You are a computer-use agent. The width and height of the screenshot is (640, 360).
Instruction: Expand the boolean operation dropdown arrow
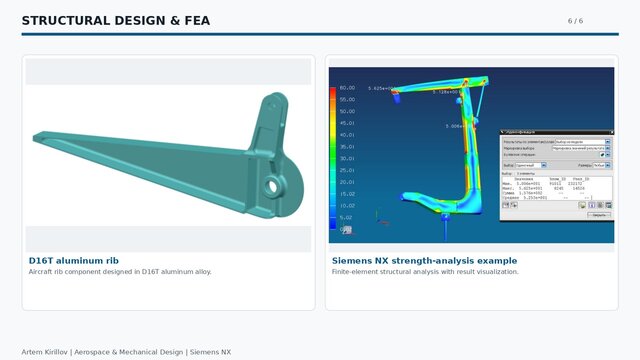(x=607, y=155)
